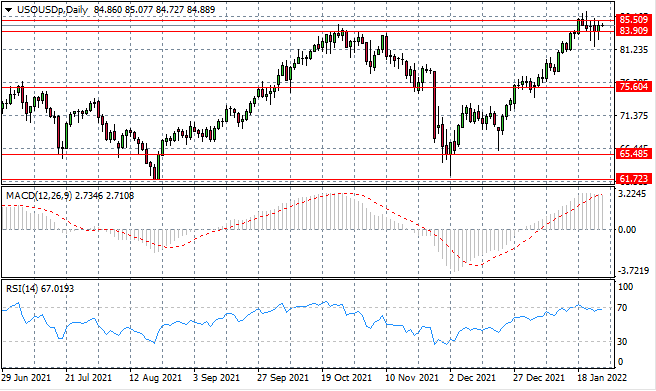Click the 71.375 price scale value

point(634,115)
